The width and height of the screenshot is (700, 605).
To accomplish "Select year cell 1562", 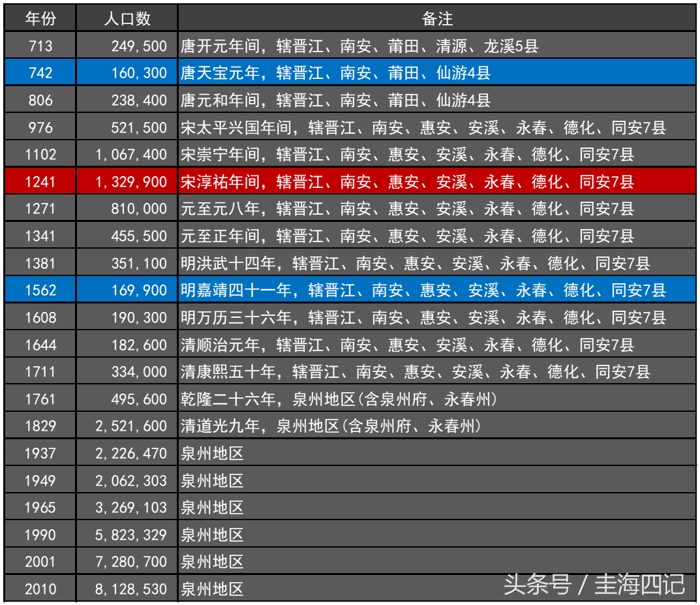I will tap(40, 290).
